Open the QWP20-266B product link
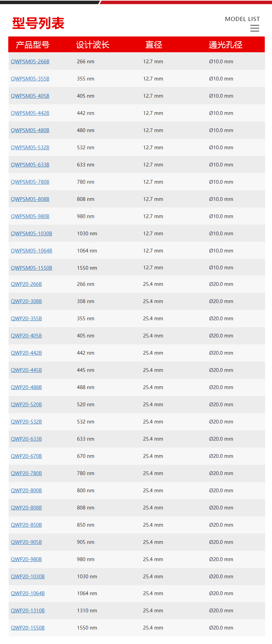Image resolution: width=272 pixels, height=644 pixels. pyautogui.click(x=26, y=284)
